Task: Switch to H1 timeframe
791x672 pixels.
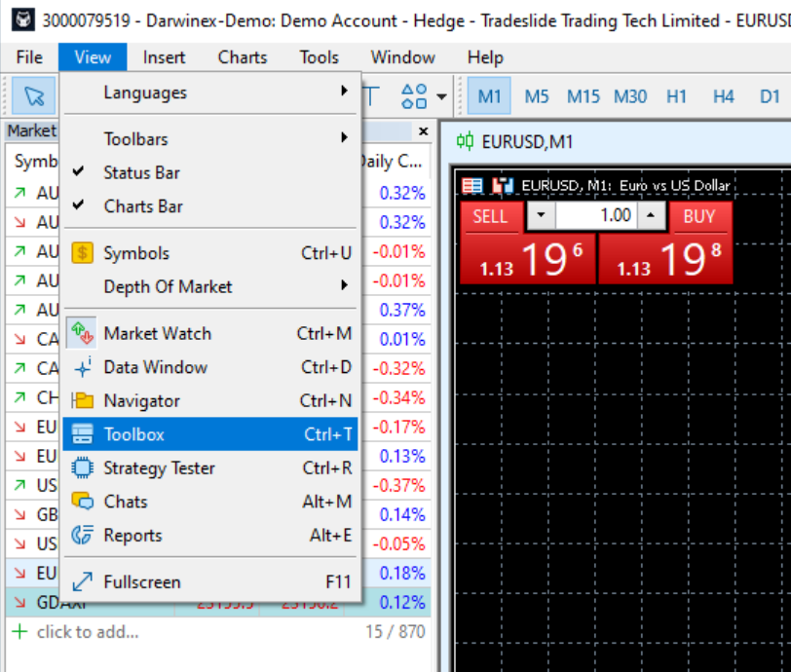Action: (676, 95)
